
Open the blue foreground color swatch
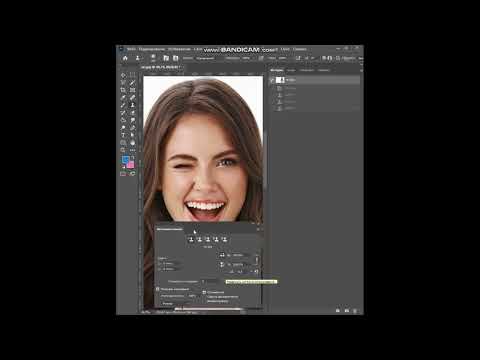click(126, 160)
